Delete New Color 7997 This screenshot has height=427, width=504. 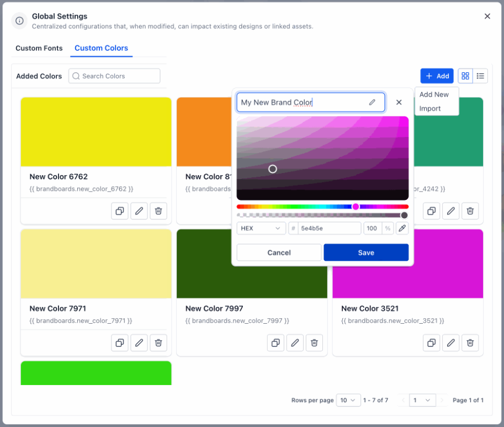click(x=314, y=342)
